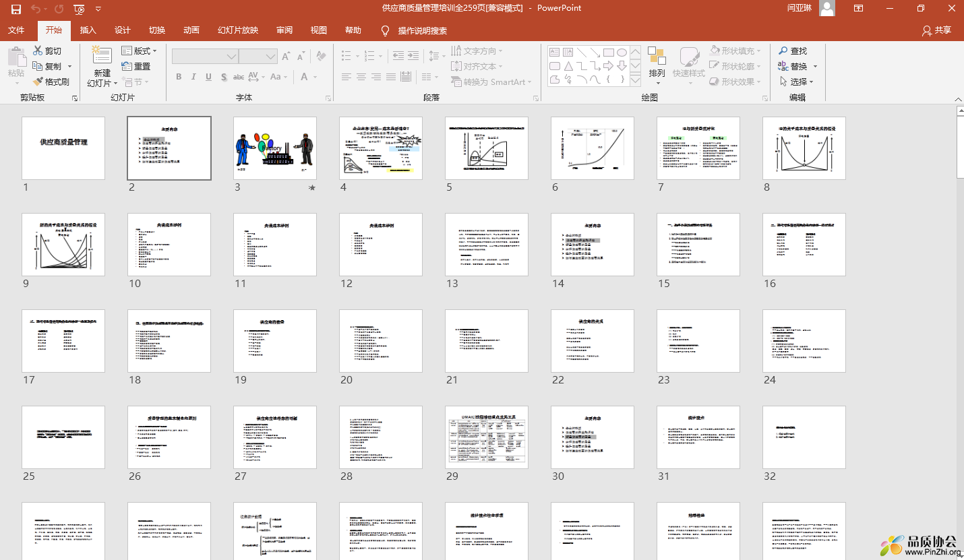Screen dimensions: 964x560
Task: Expand the shapes gallery more arrow
Action: click(x=637, y=80)
